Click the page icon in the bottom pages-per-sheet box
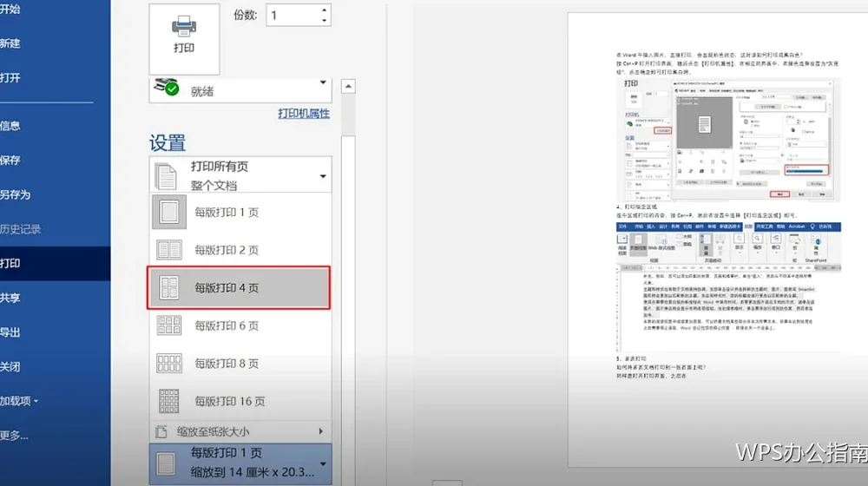Screen dimensions: 868x486 (x=166, y=463)
